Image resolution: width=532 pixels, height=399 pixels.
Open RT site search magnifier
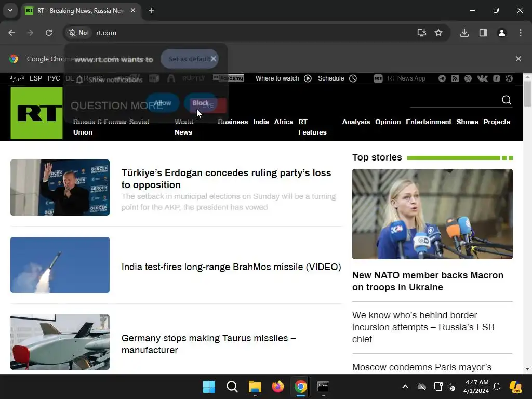[x=507, y=100]
